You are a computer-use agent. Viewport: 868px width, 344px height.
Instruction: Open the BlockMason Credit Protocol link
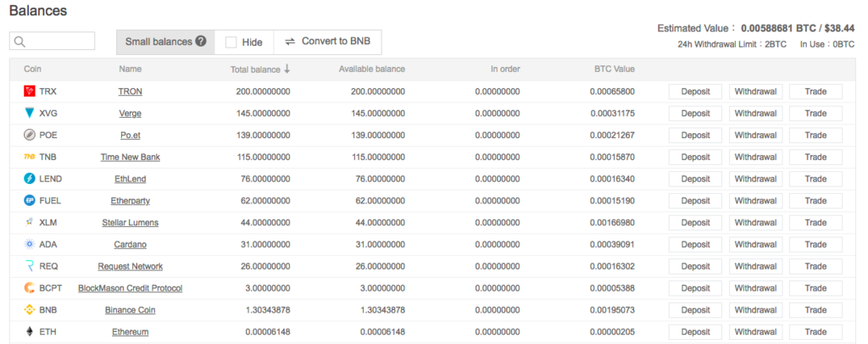pyautogui.click(x=130, y=288)
